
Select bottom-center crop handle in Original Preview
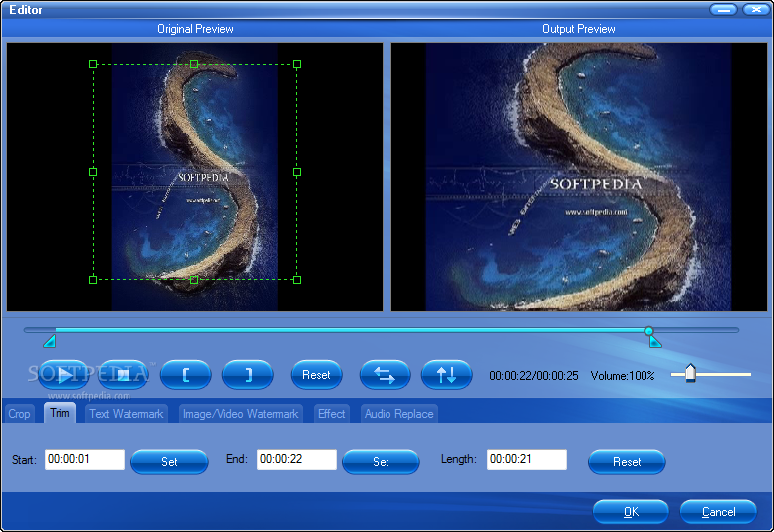194,280
